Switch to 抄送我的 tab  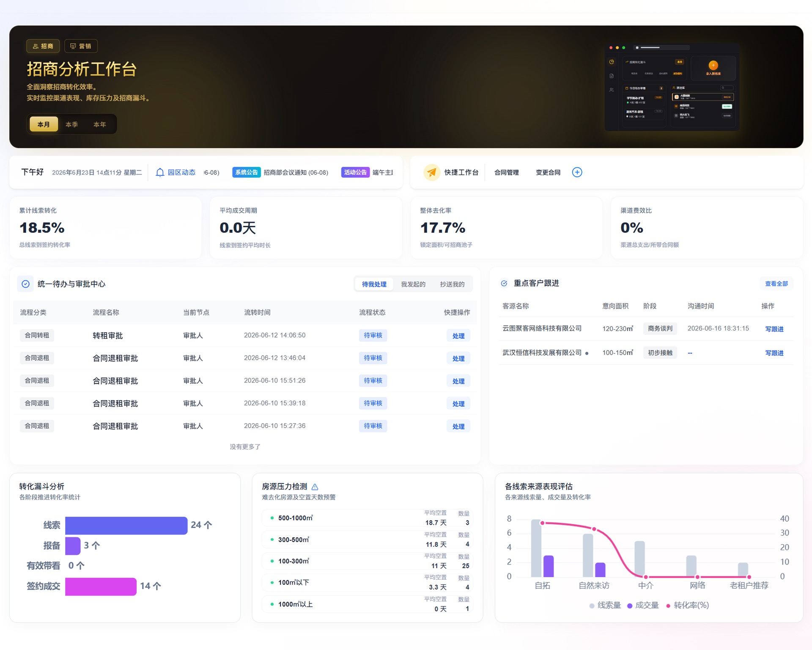[x=452, y=284]
